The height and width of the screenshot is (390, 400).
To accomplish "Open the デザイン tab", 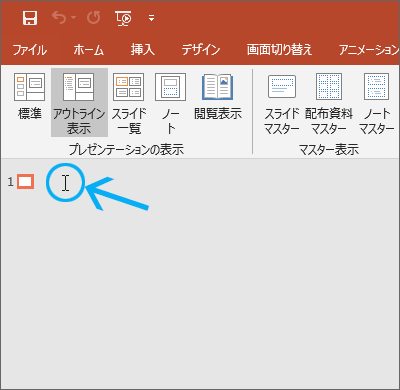I will pos(201,50).
